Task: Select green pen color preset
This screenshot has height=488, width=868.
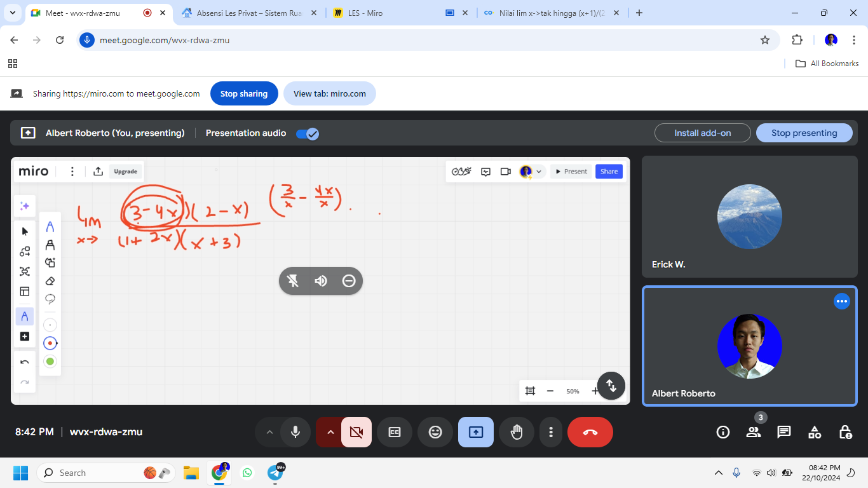Action: point(50,362)
